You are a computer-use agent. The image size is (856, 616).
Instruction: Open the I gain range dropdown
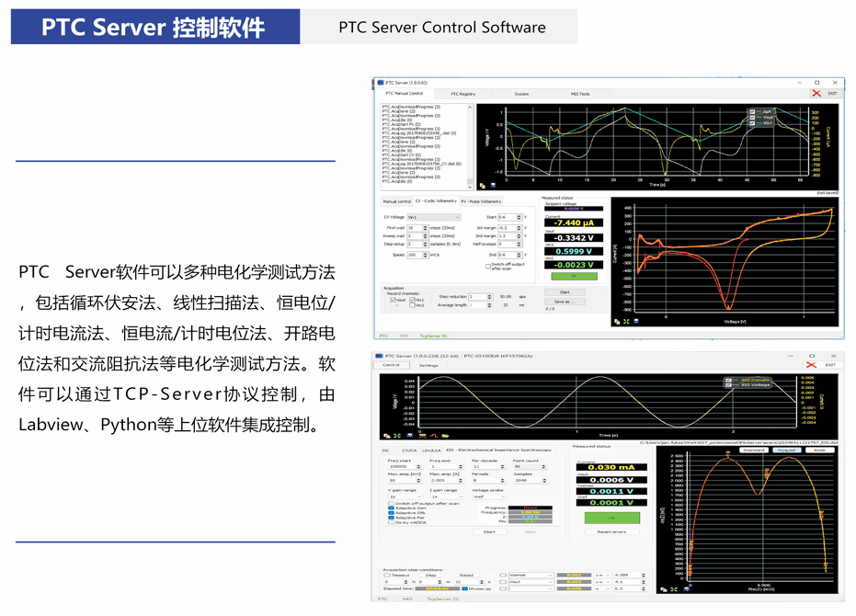(x=447, y=497)
